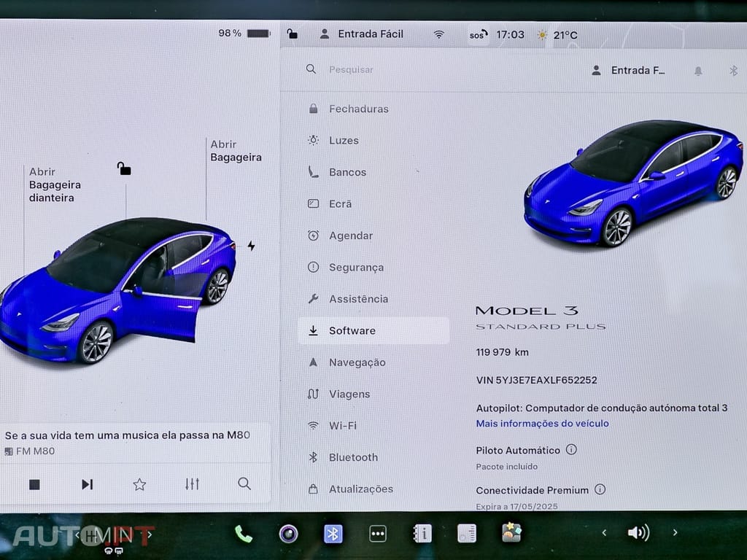This screenshot has width=747, height=560.
Task: Open Navegação settings
Action: (x=357, y=362)
